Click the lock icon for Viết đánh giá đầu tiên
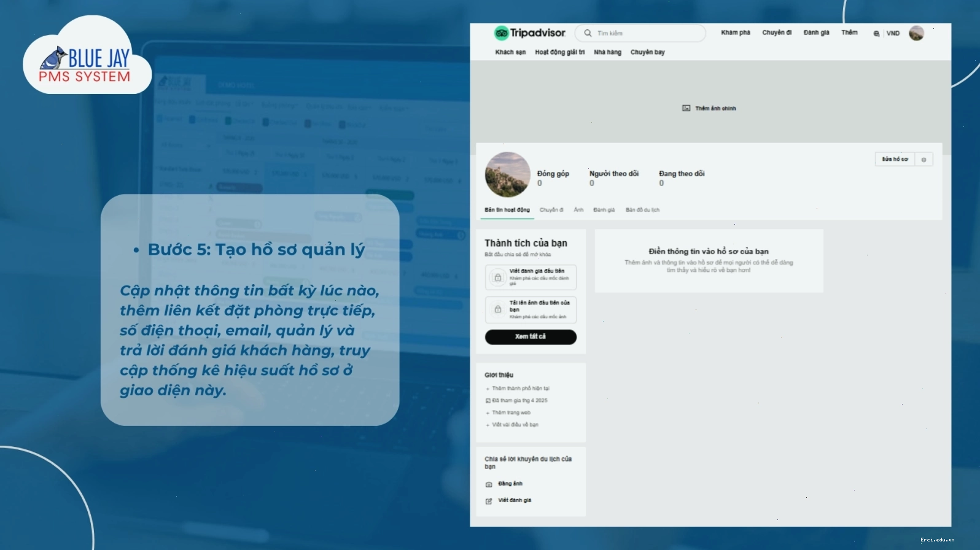 [x=498, y=277]
